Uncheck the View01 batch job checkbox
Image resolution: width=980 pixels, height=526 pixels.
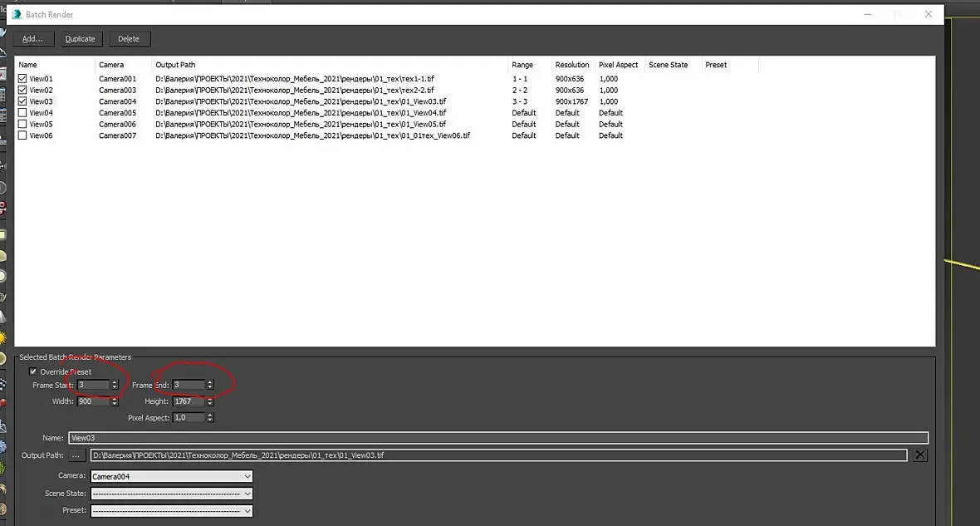click(22, 79)
